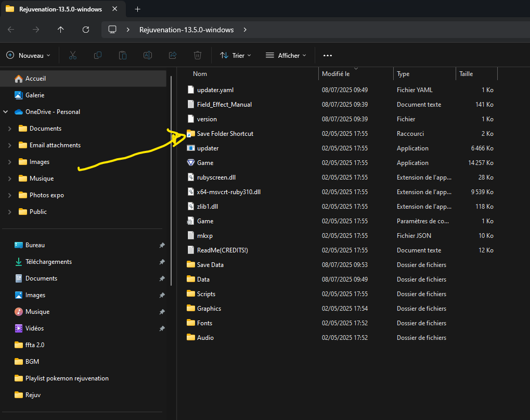
Task: Sort by the Modifié le column header
Action: 335,74
